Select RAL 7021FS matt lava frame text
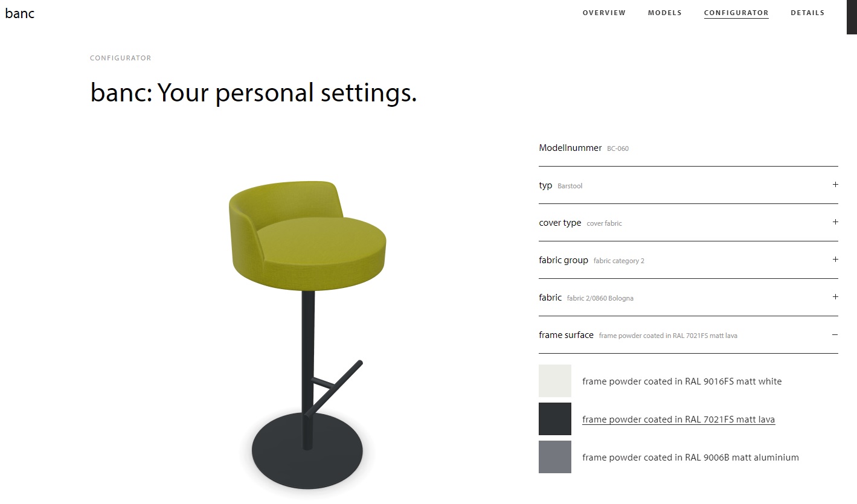The width and height of the screenshot is (857, 504). [x=678, y=419]
